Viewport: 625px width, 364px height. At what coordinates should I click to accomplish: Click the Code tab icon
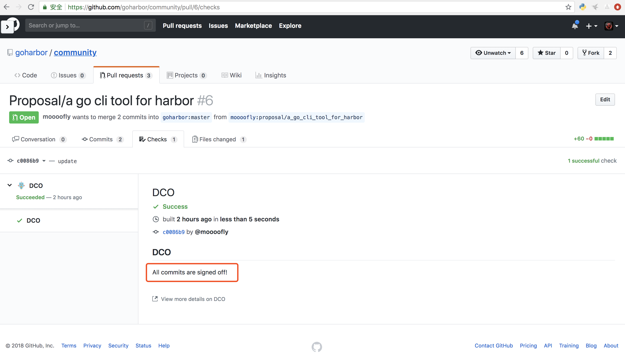[17, 75]
